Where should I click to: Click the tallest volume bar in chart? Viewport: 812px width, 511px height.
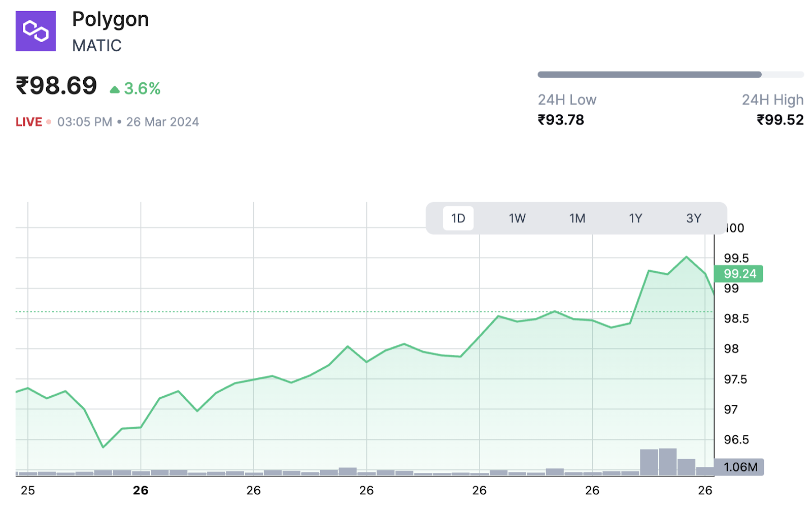(x=667, y=461)
